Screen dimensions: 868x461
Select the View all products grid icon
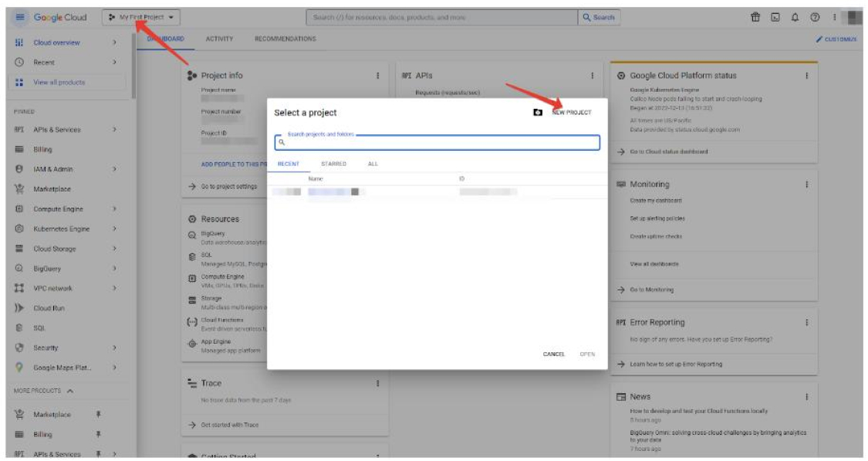pyautogui.click(x=19, y=82)
